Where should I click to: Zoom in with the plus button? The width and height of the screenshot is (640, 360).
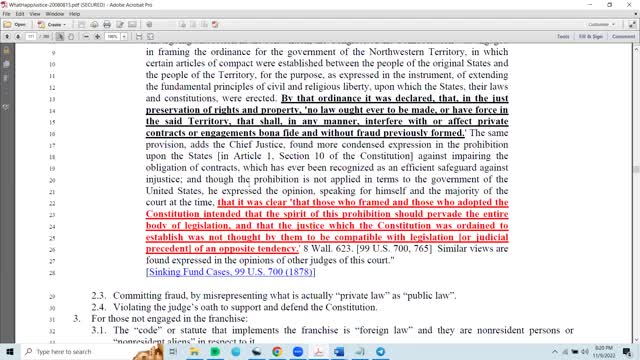pyautogui.click(x=98, y=37)
